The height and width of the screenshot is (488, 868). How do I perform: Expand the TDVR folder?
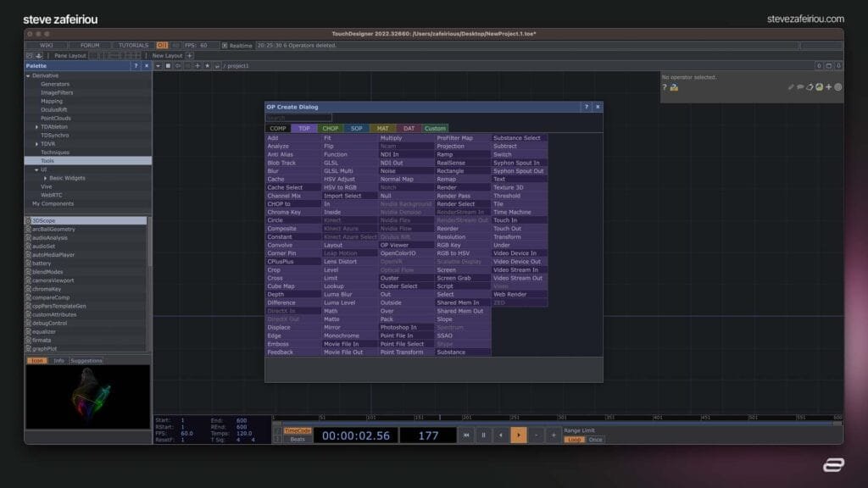36,144
